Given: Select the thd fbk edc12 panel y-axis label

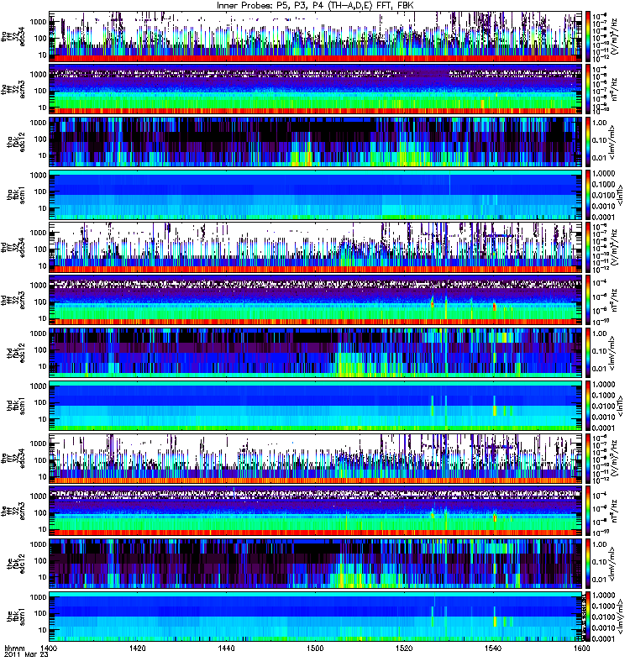Looking at the screenshot, I should point(15,353).
